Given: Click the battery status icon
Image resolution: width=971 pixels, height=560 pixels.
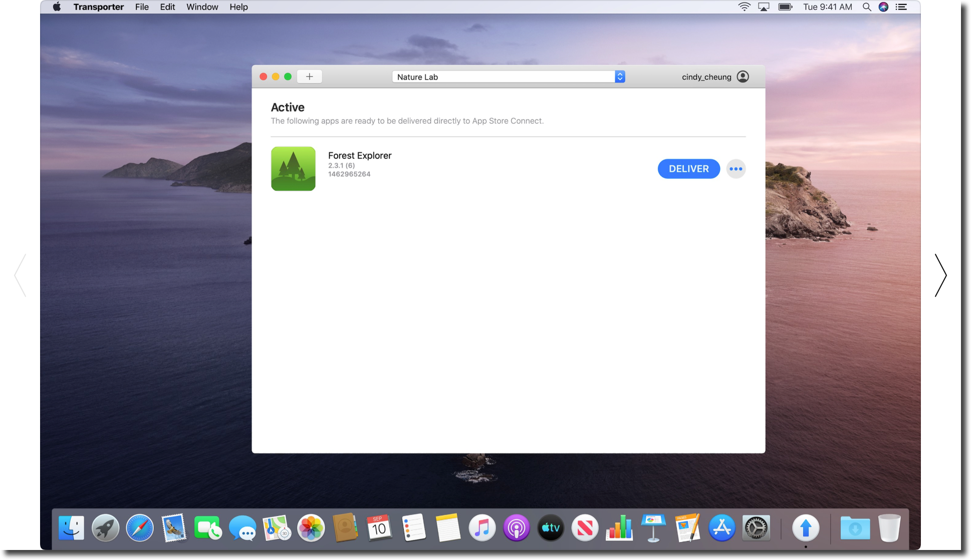Looking at the screenshot, I should [785, 7].
